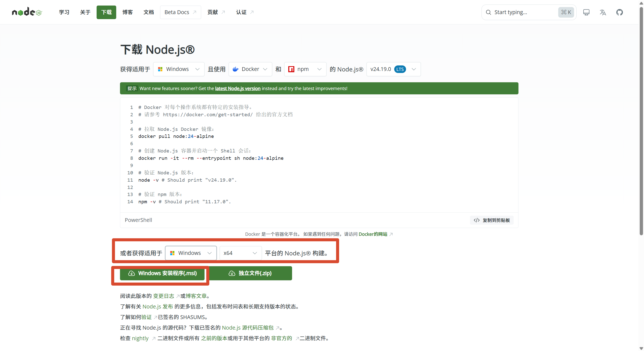Open the Node.js 发布 link
Screen dimensions: 644x351
158,306
